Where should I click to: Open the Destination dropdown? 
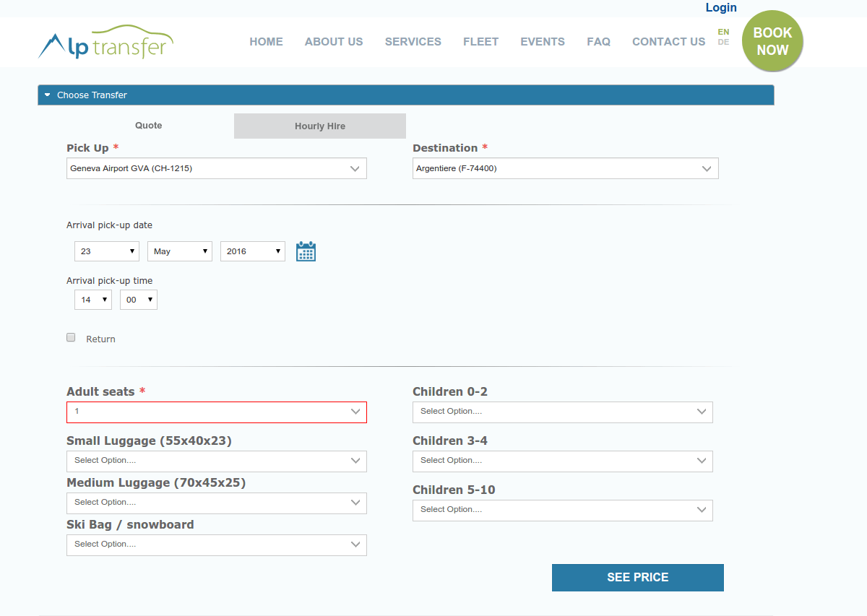566,168
